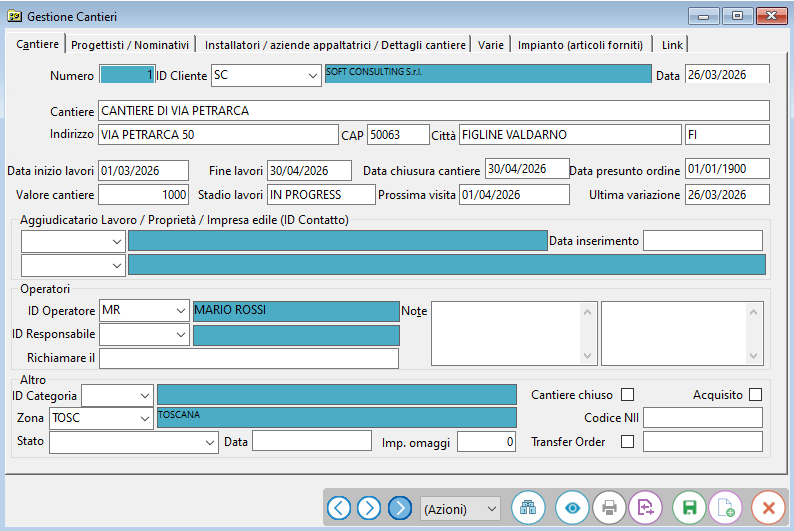Click the Data chiusura cantiere field
The width and height of the screenshot is (794, 531).
point(527,169)
